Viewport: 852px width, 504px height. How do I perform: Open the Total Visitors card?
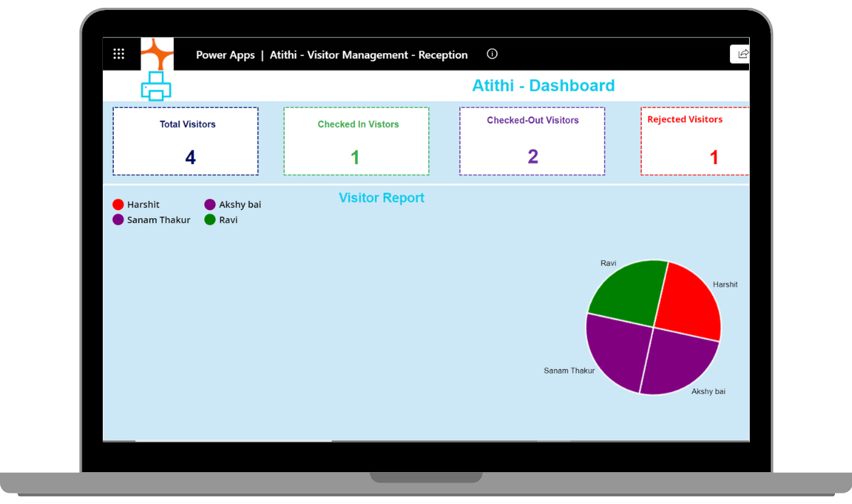185,141
